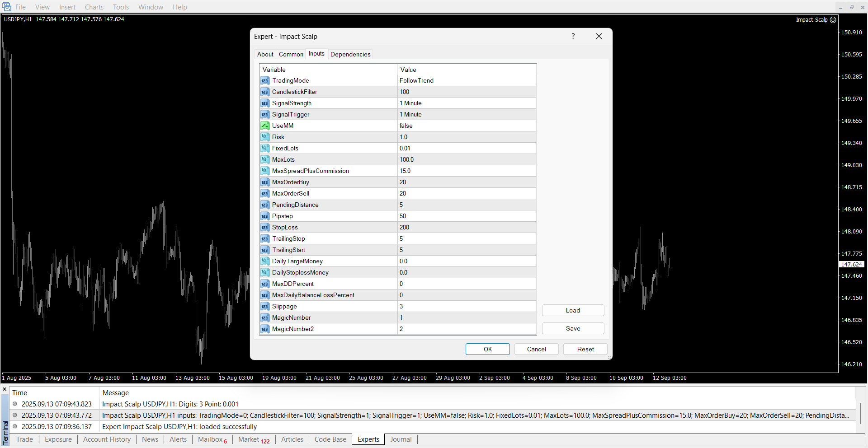Click the Impact Scalp smiley icon on chart
Viewport: 868px width, 448px height.
[833, 20]
